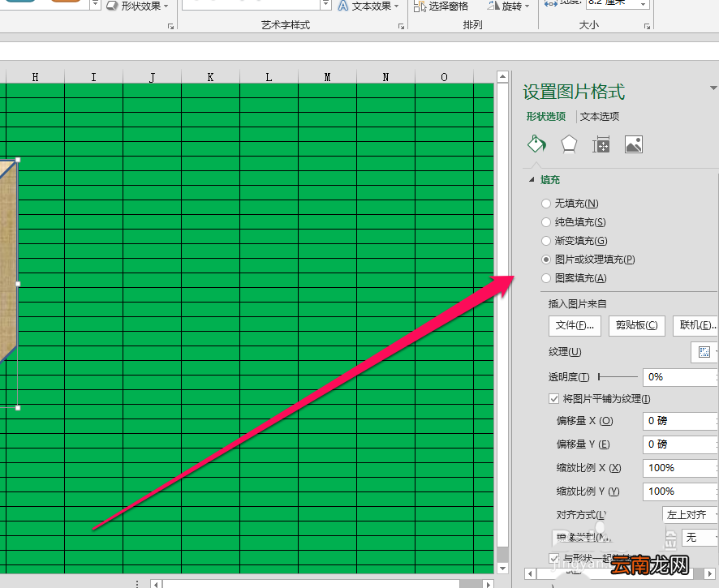The width and height of the screenshot is (719, 588).
Task: Open the Picture icon tab
Action: pyautogui.click(x=634, y=145)
